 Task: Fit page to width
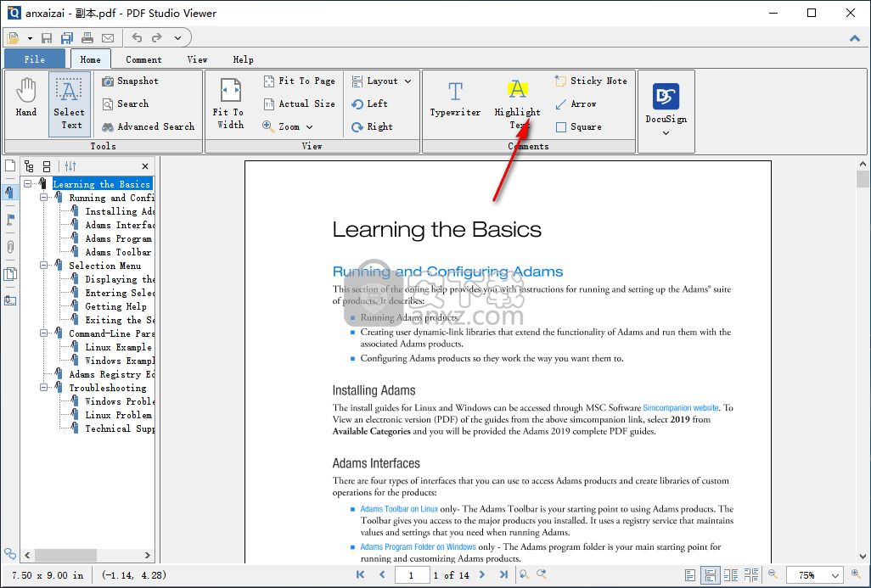[x=229, y=104]
